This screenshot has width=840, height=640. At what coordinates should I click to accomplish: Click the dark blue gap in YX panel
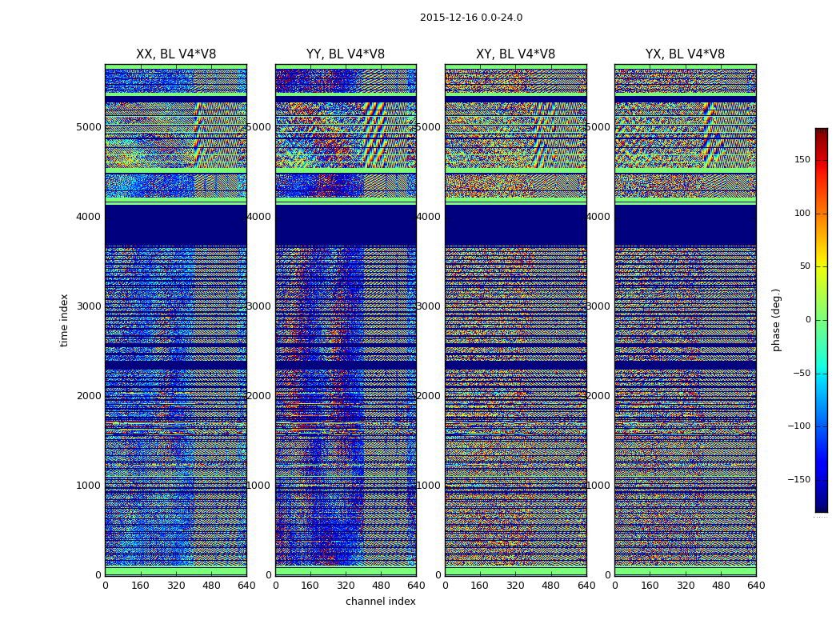685,225
